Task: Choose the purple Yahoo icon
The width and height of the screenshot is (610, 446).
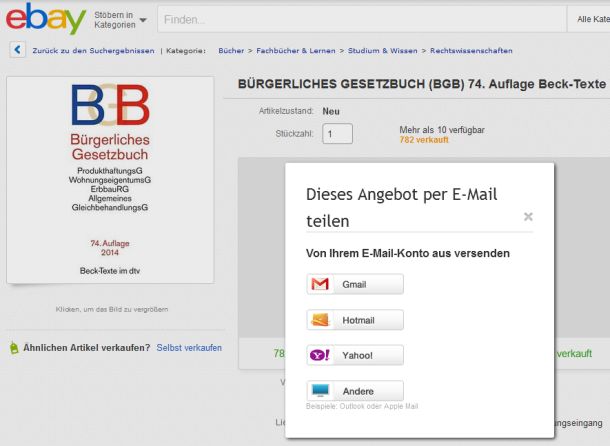Action: (320, 355)
